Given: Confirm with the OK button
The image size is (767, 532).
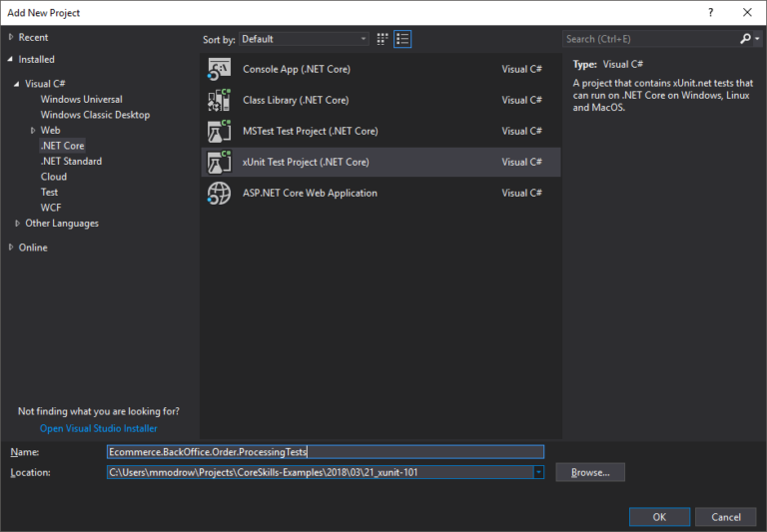Looking at the screenshot, I should tap(659, 517).
